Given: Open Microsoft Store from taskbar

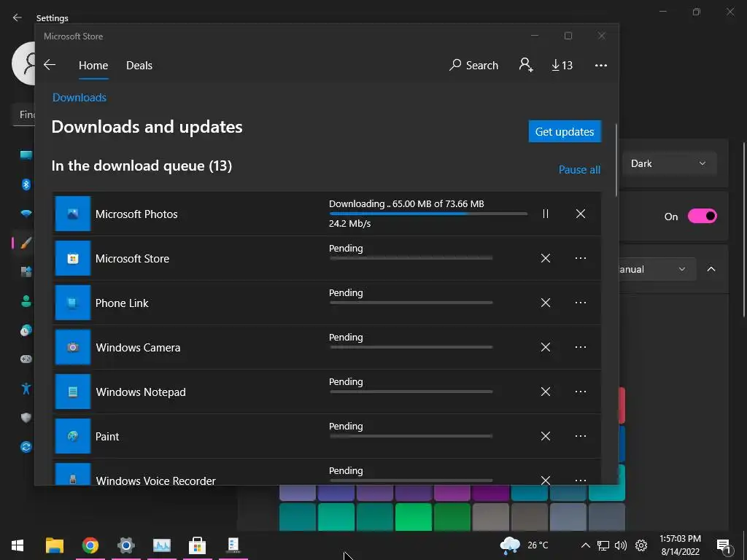Looking at the screenshot, I should click(x=197, y=545).
